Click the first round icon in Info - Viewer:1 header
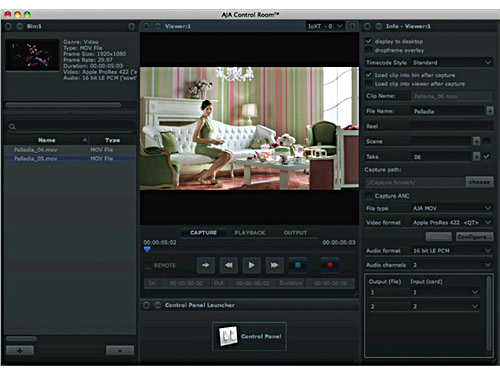Screen dimensions: 500x375 (x=367, y=26)
